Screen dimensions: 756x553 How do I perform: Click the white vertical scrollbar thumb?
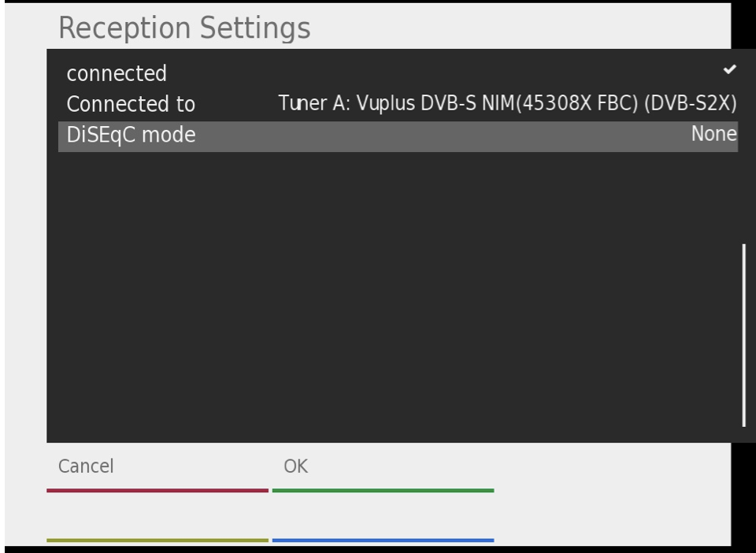pos(743,335)
